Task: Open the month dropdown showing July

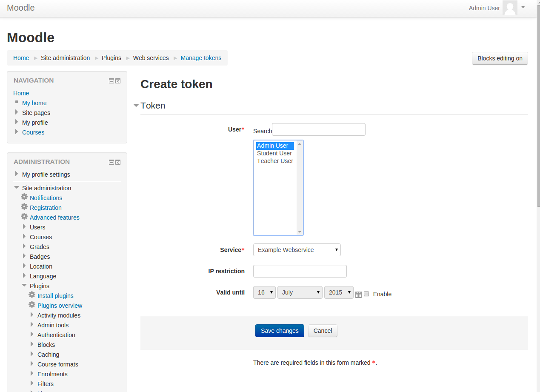Action: point(300,292)
